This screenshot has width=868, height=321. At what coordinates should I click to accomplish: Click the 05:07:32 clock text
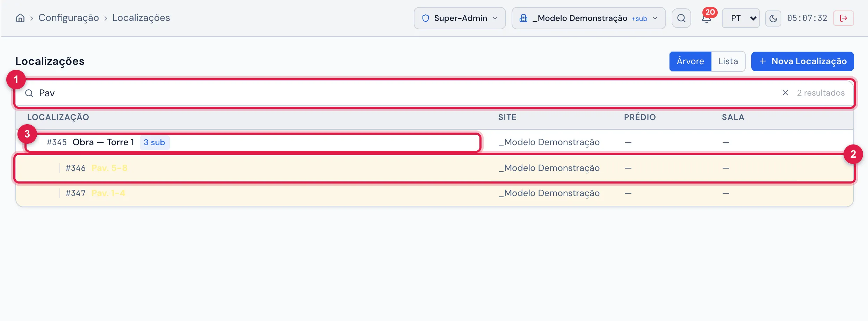[807, 18]
